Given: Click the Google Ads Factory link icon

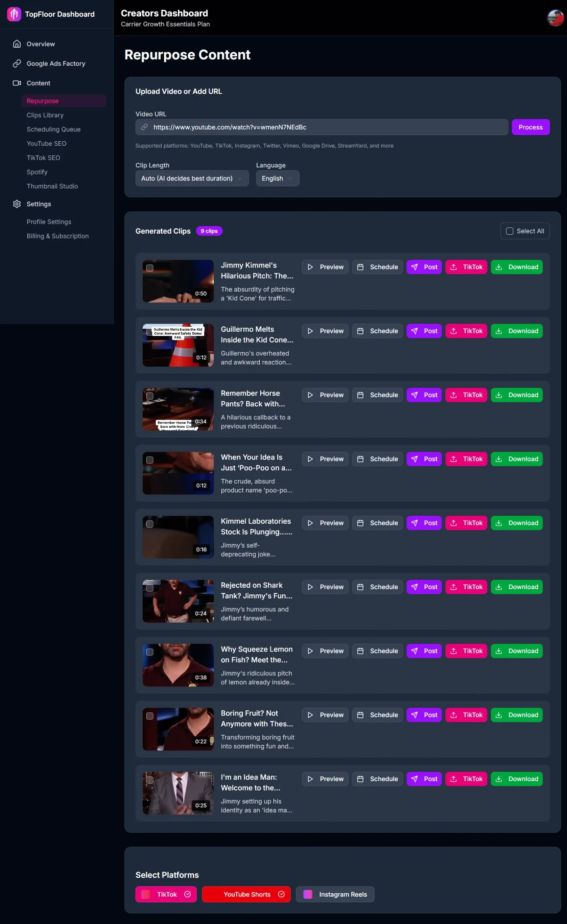Looking at the screenshot, I should click(17, 64).
